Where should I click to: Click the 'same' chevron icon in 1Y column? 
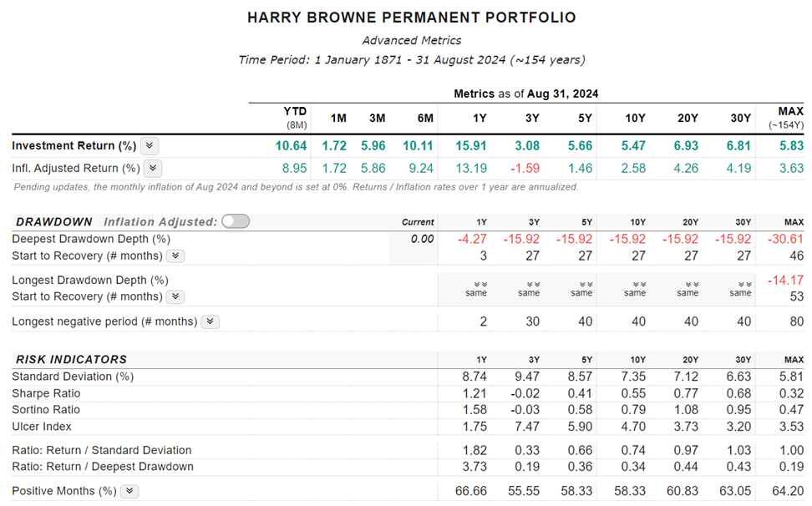476,284
